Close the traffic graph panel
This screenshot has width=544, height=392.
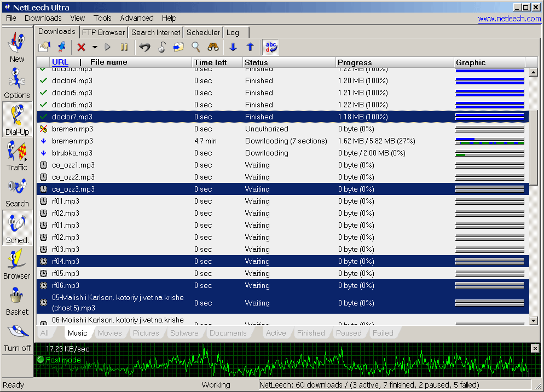pos(535,348)
